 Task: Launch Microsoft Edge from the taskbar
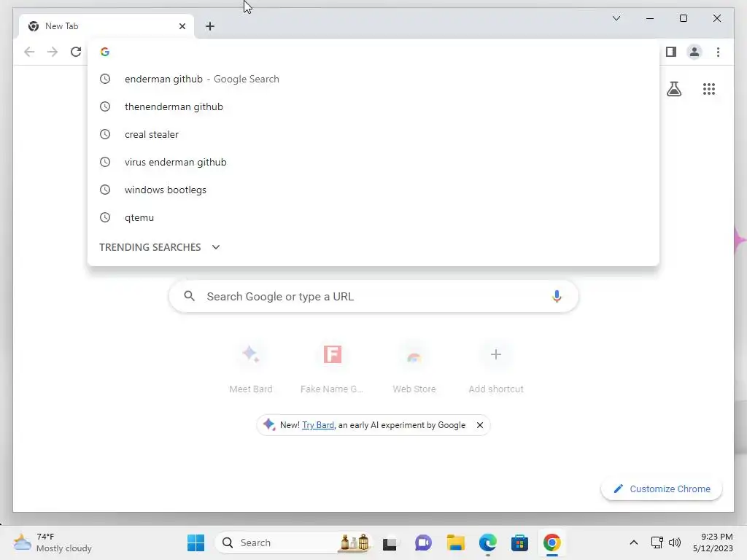(x=487, y=542)
